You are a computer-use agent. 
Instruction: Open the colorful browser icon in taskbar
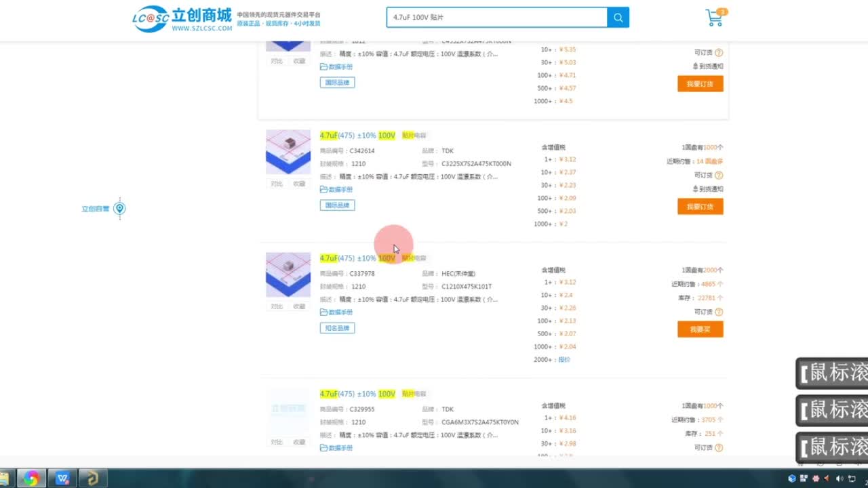(x=31, y=479)
